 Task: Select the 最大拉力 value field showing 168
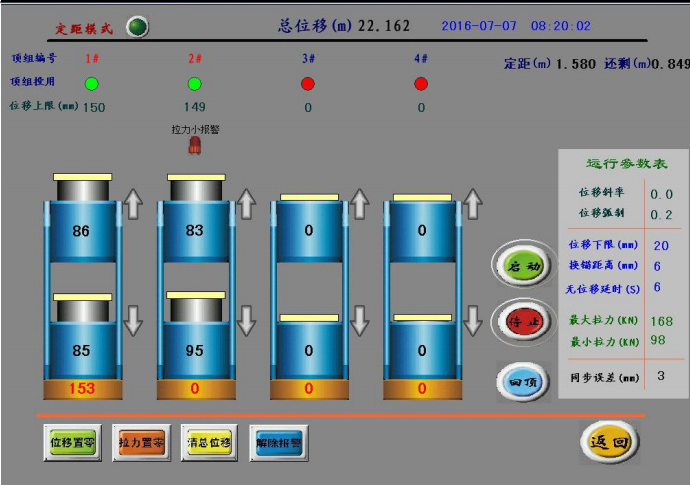click(661, 321)
